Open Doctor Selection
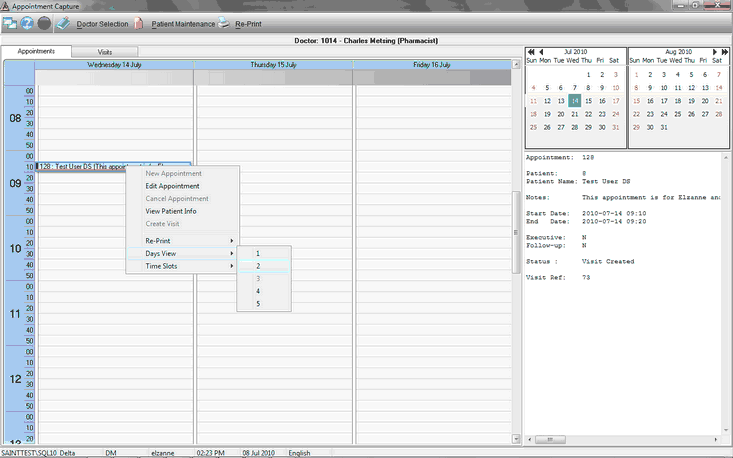 click(x=102, y=24)
